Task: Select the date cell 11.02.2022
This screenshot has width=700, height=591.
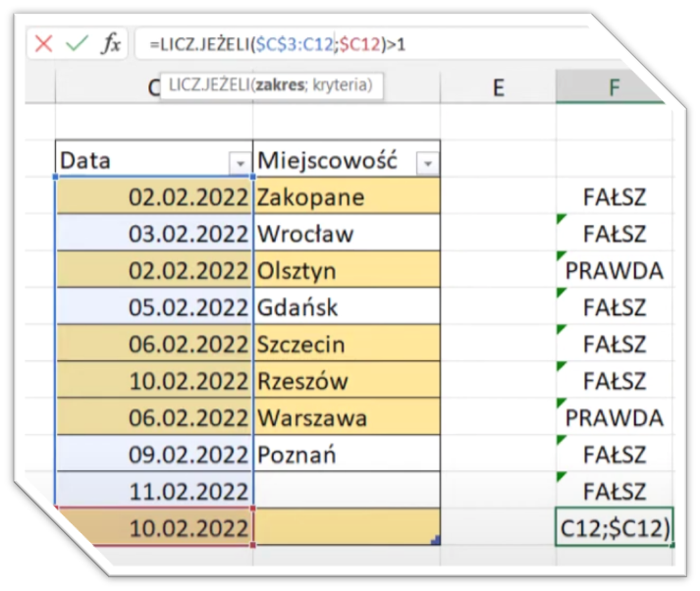Action: point(154,492)
